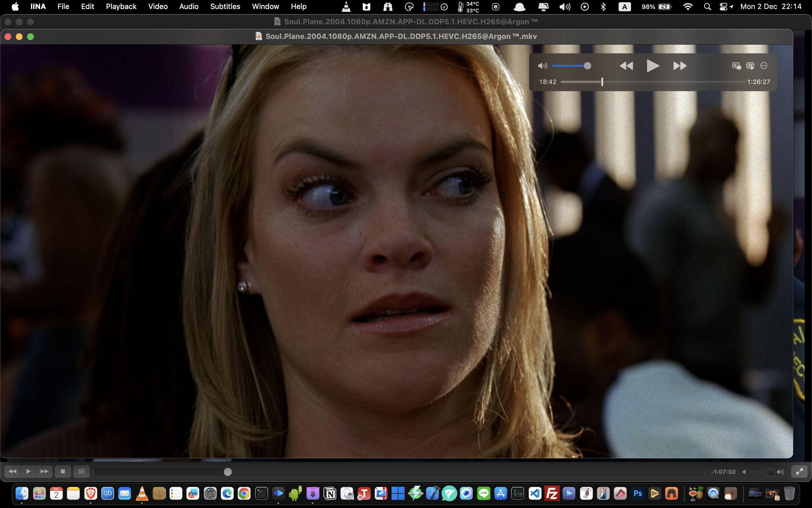Open LINE from the dock

484,493
